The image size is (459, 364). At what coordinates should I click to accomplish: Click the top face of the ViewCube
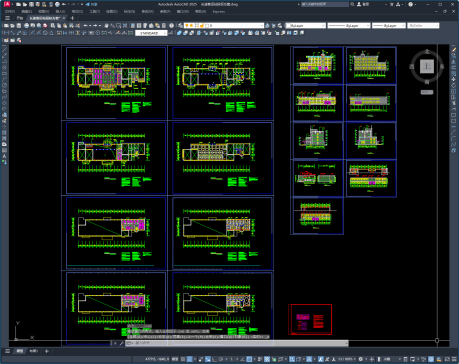[x=427, y=66]
